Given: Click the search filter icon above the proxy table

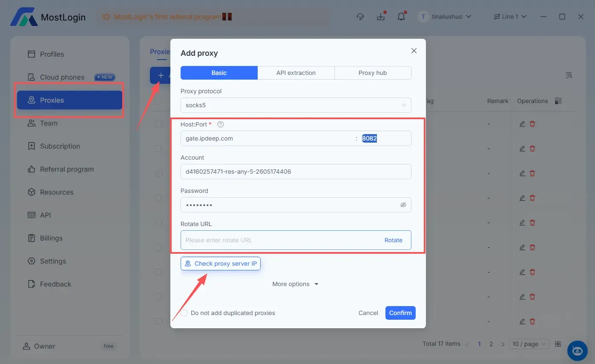Looking at the screenshot, I should 569,75.
